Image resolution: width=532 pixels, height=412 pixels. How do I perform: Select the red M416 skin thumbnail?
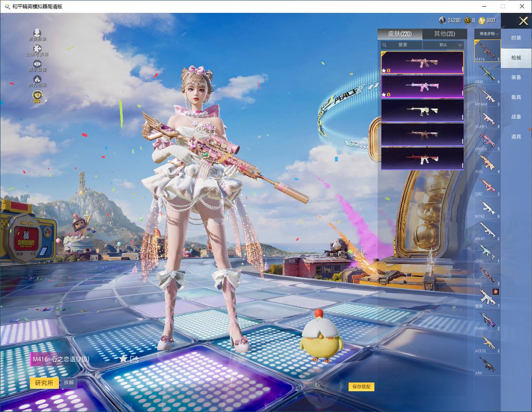tap(422, 158)
